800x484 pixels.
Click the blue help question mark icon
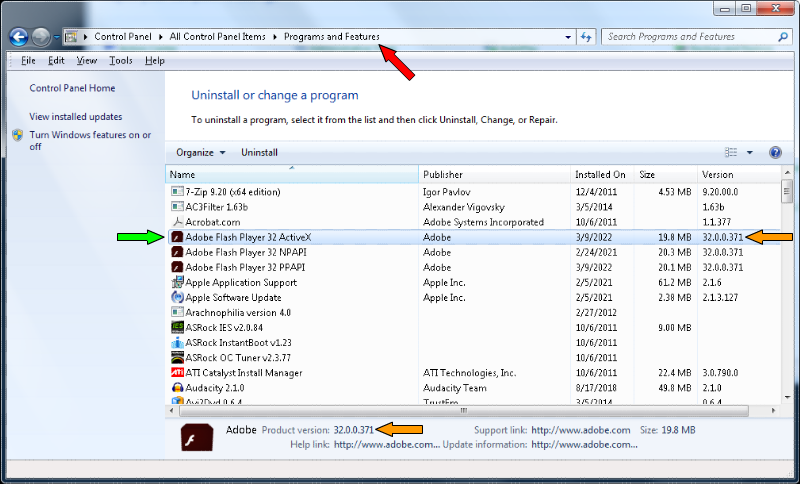coord(775,152)
